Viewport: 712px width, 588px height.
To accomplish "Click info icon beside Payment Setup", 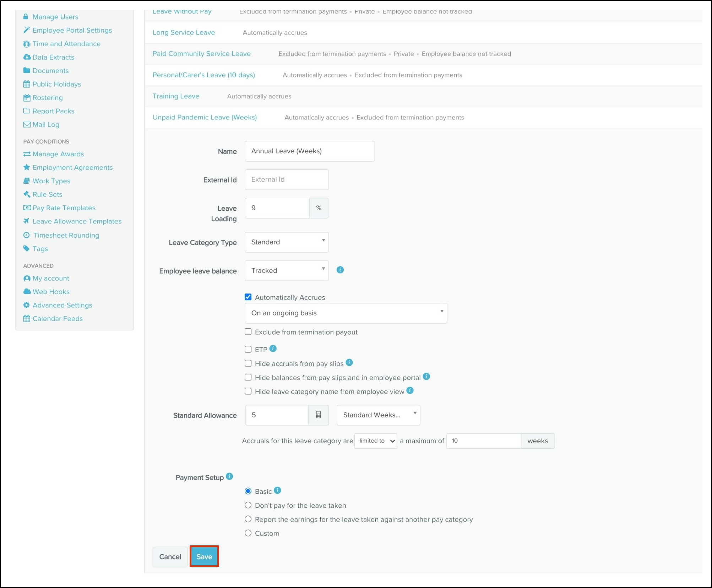I will (x=229, y=476).
